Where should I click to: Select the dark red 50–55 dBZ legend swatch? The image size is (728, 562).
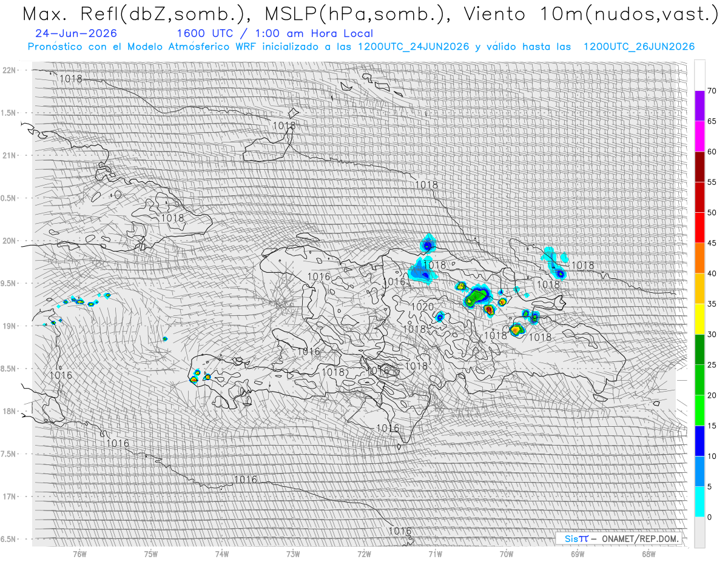[699, 198]
